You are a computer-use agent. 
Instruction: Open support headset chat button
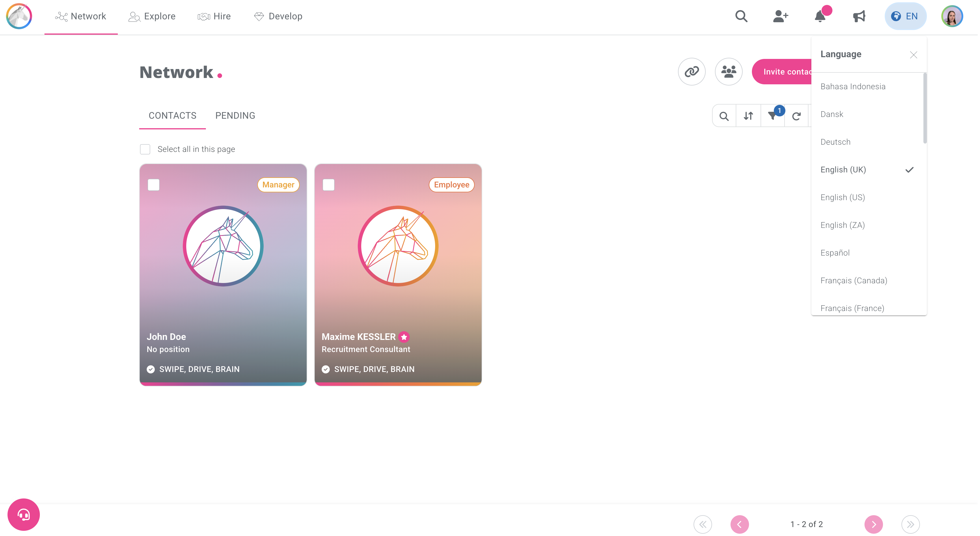pyautogui.click(x=24, y=514)
